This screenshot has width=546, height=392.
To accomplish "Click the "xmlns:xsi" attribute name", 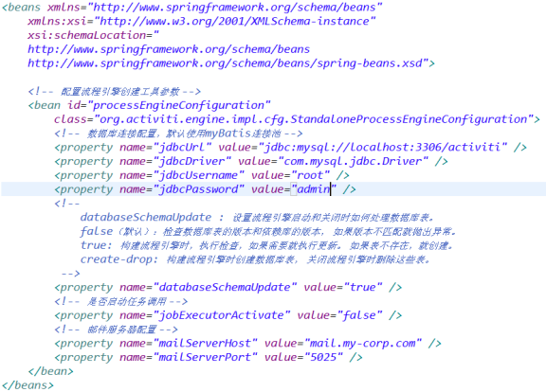I will pos(57,21).
